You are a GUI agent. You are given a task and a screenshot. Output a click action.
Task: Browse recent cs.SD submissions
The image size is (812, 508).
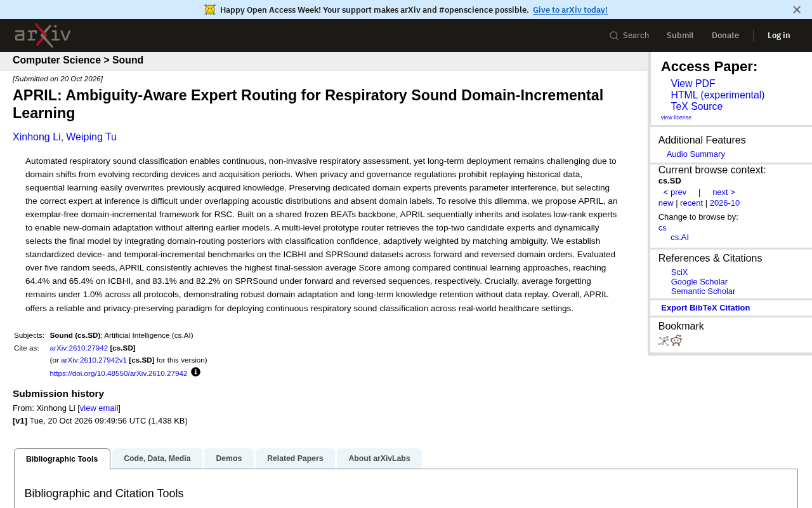pos(691,203)
